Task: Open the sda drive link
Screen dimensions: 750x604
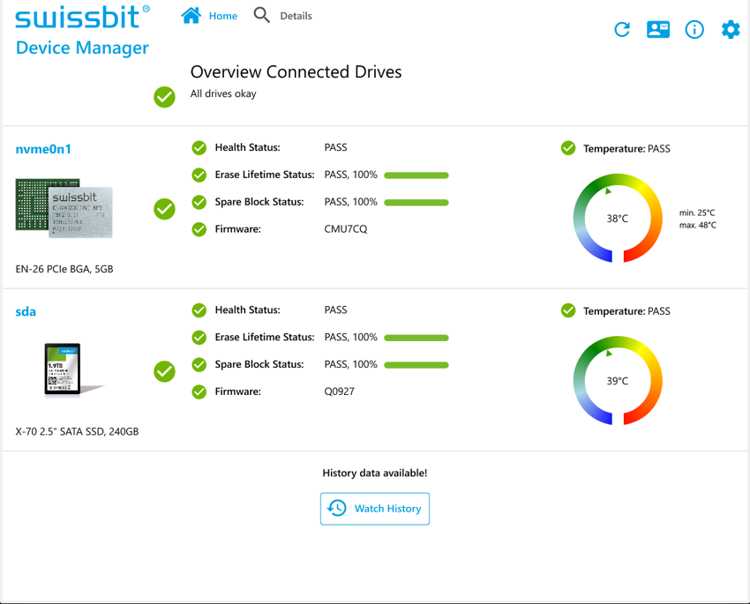Action: [25, 312]
